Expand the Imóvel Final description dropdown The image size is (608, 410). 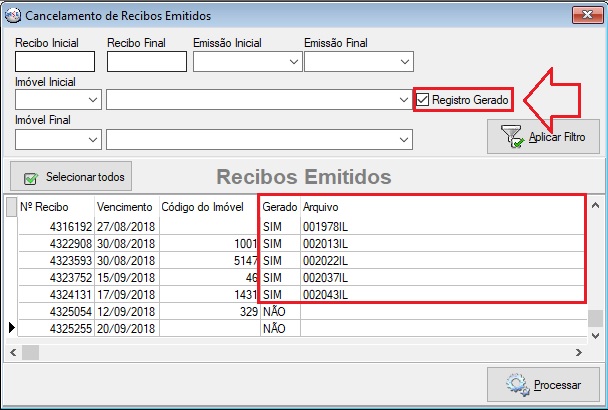404,139
